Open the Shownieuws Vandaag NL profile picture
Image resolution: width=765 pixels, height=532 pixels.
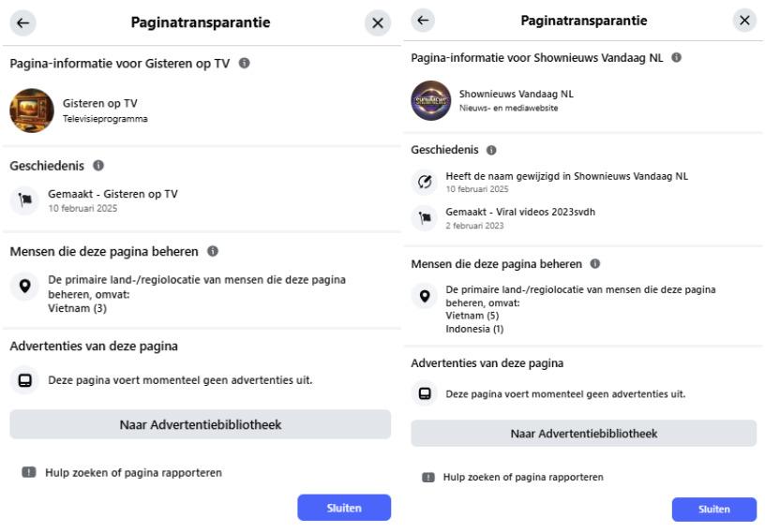point(431,99)
